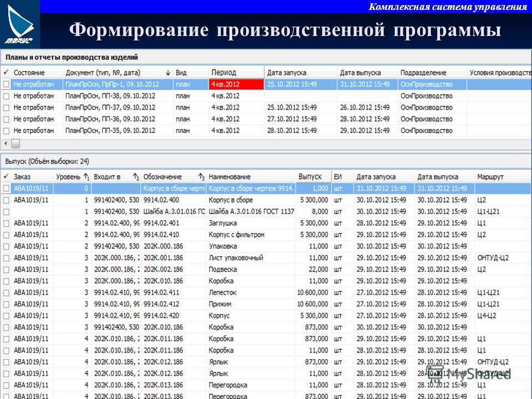
Task: Click release date 26.10.2012 15:49 of ПП-37
Action: click(365, 108)
